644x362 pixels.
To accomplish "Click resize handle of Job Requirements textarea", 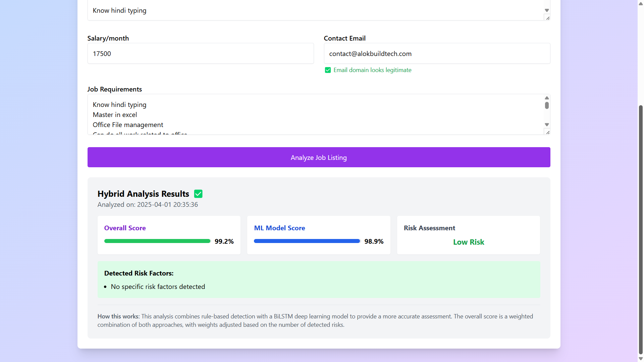I will click(547, 132).
